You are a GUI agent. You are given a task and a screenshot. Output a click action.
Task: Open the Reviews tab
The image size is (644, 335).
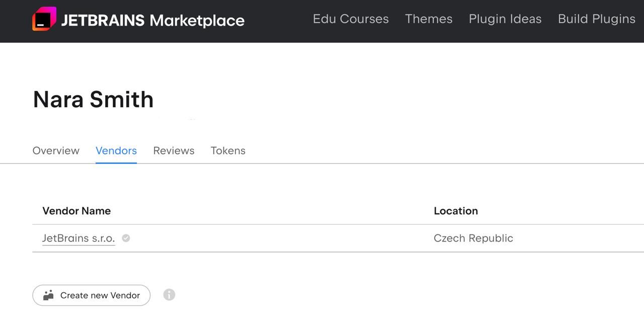(174, 150)
